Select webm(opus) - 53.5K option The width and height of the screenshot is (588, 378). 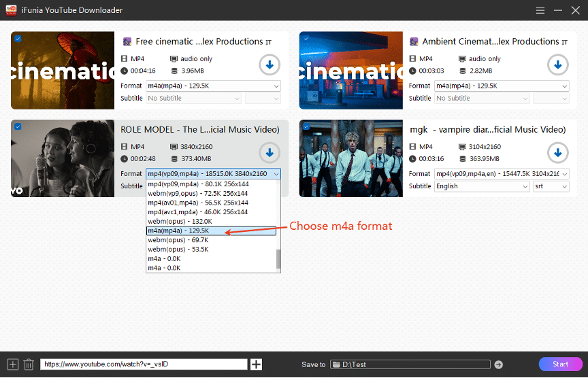[211, 249]
